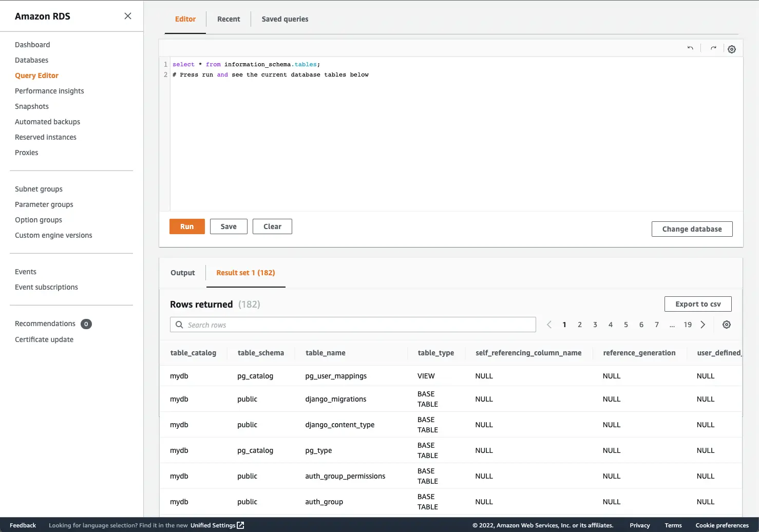Export results to csv

[x=698, y=304]
